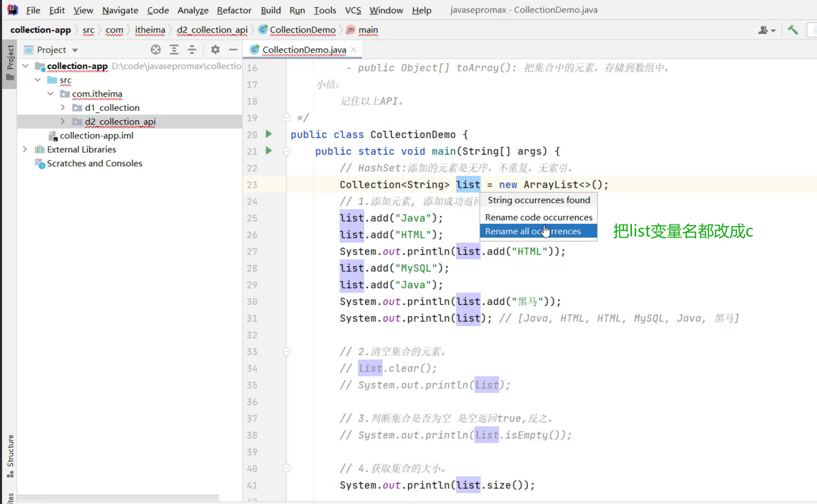Viewport: 817px width, 504px height.
Task: Open the Refactor menu
Action: (234, 10)
